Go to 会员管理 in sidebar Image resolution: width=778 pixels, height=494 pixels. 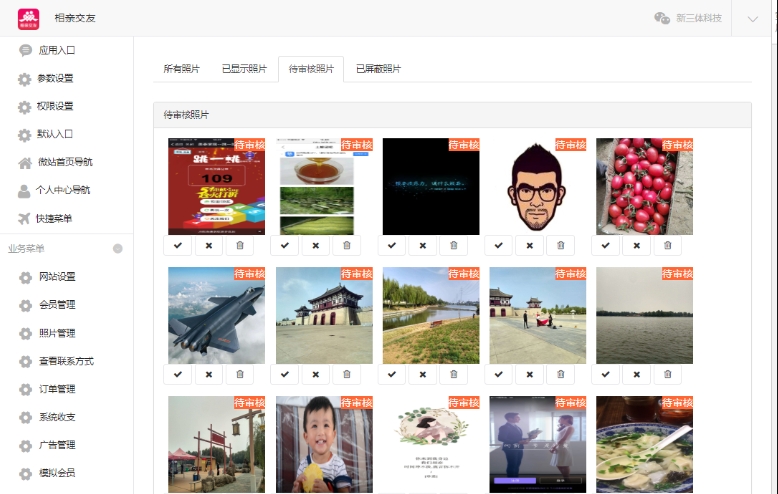[56, 305]
